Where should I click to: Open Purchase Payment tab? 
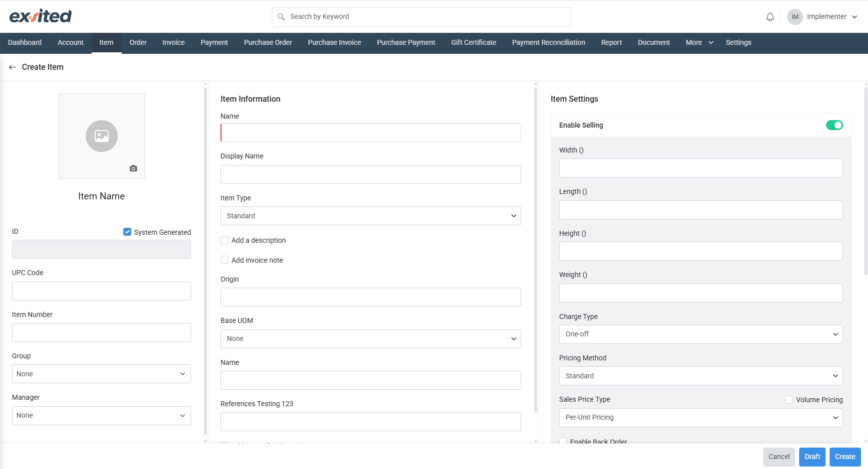click(406, 43)
